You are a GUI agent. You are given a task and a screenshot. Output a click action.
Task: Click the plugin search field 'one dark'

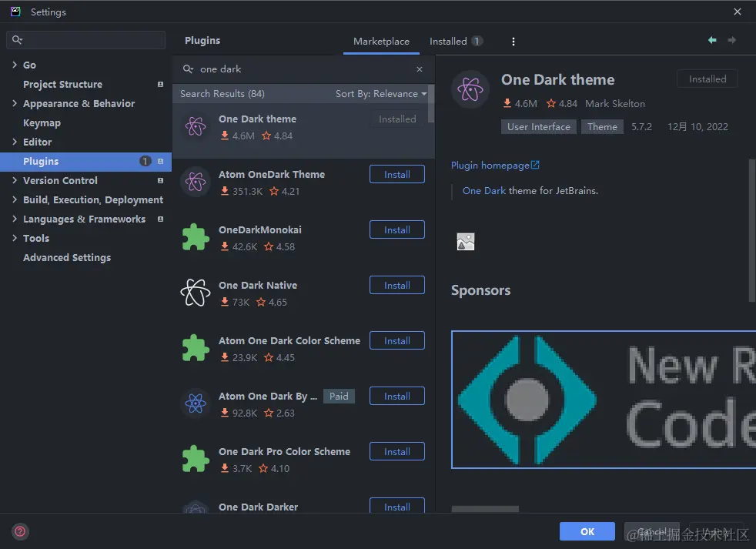pyautogui.click(x=304, y=69)
